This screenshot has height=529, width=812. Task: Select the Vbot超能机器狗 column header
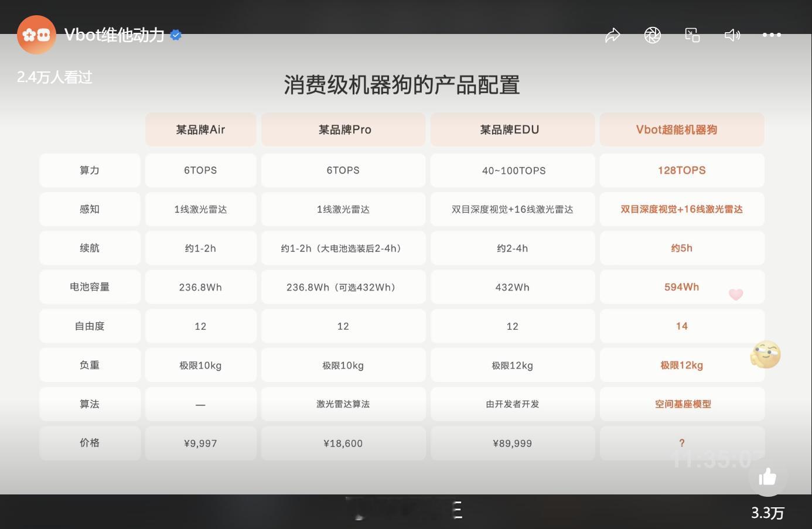click(682, 129)
